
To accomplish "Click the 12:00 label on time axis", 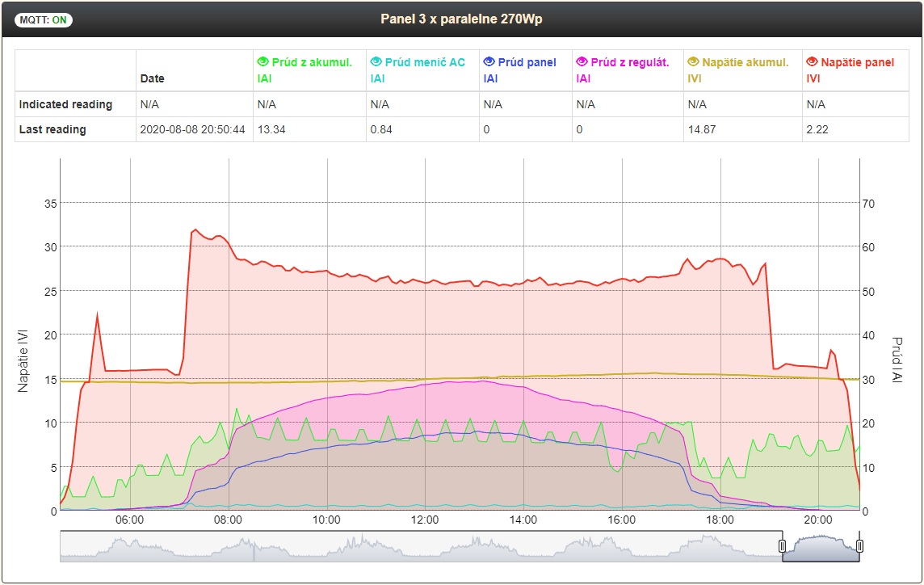I will (x=424, y=520).
